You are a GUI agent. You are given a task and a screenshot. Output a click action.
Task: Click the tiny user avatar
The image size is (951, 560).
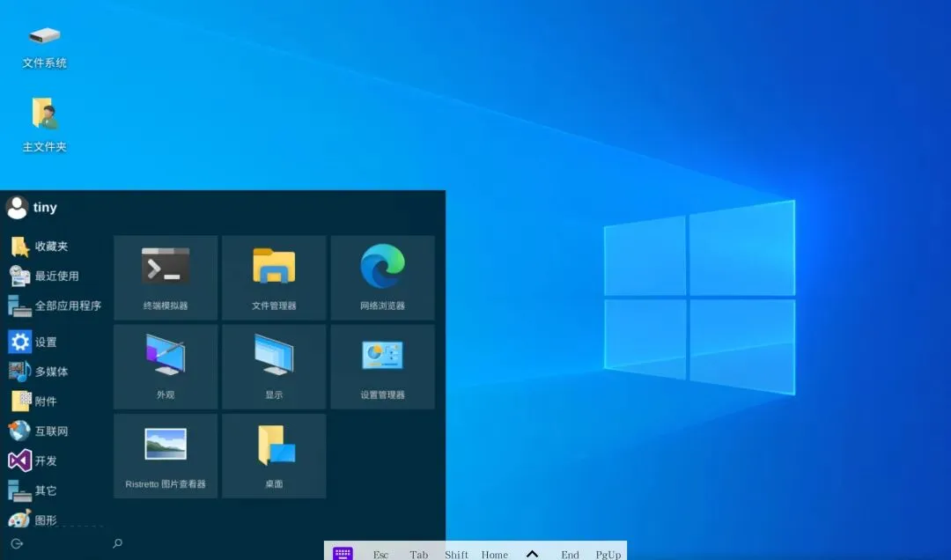(x=17, y=208)
